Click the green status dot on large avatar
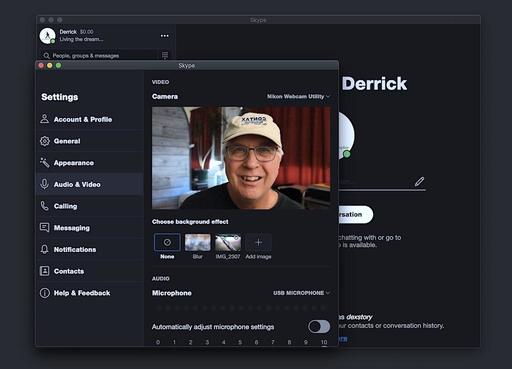This screenshot has height=369, width=512. [x=347, y=154]
